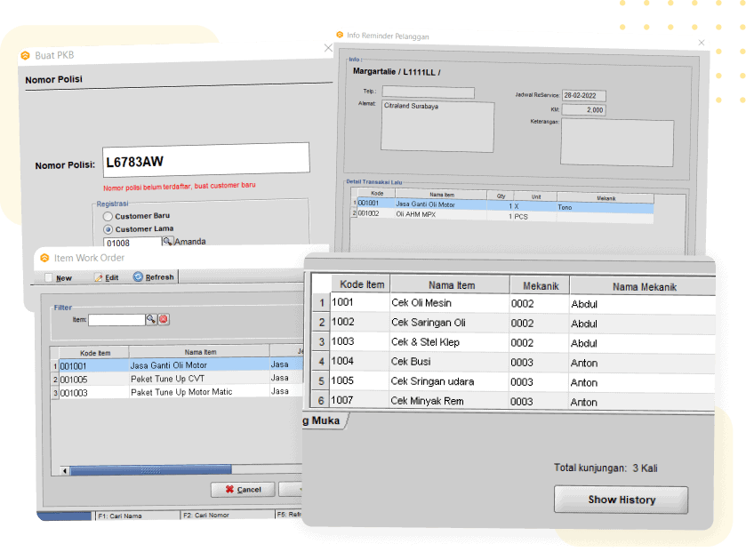Click the Refresh icon in the toolbar
Viewport: 746px width, 560px height.
click(x=138, y=277)
